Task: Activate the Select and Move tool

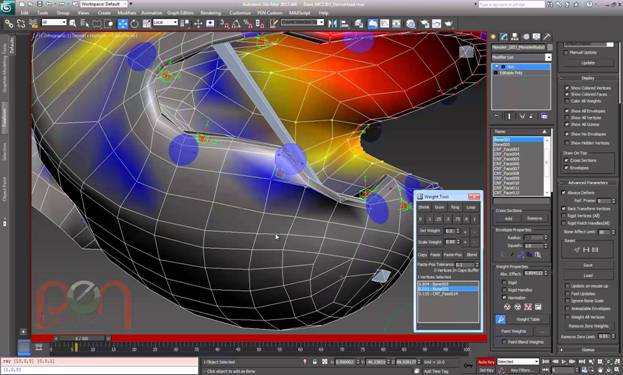Action: click(123, 24)
